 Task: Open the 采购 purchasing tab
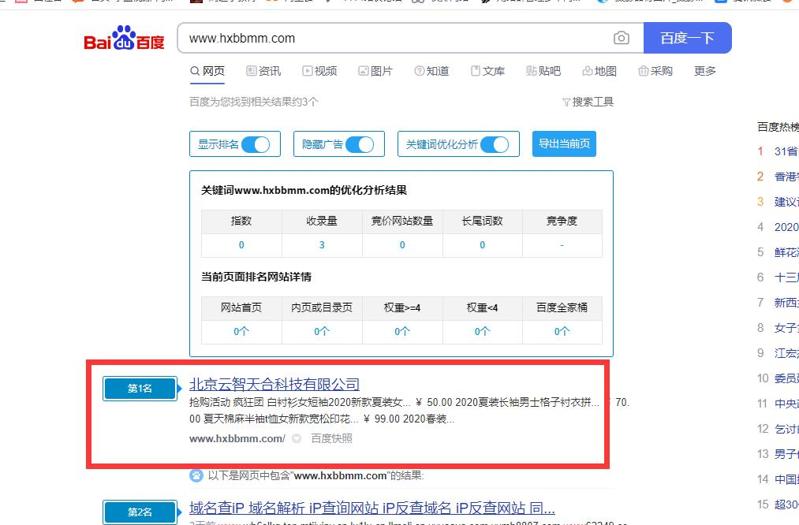[x=655, y=71]
